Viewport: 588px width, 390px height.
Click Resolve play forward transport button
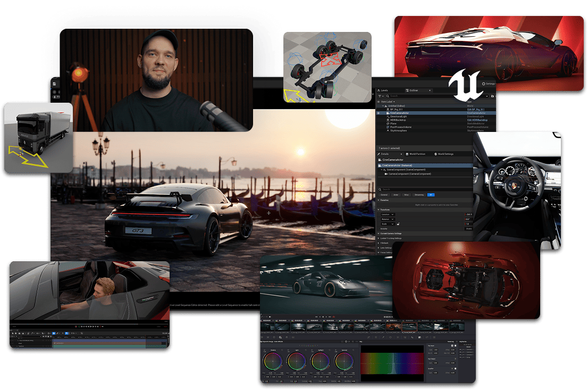(x=326, y=317)
